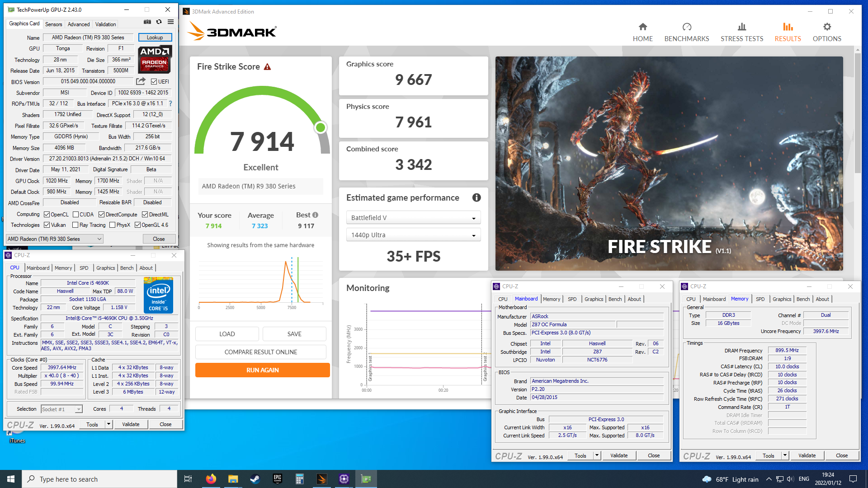This screenshot has height=488, width=868.
Task: Switch to the GPU-Z Advanced tab
Action: (79, 24)
